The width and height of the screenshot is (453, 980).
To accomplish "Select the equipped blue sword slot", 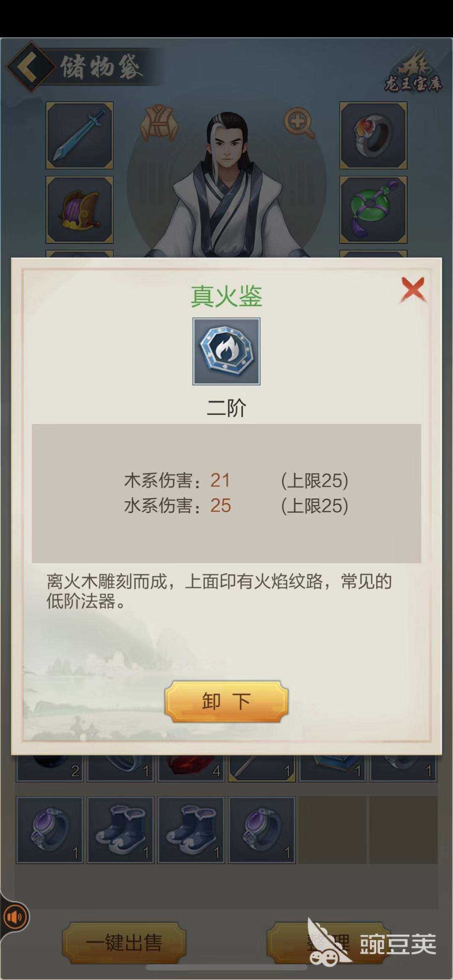I will click(80, 135).
